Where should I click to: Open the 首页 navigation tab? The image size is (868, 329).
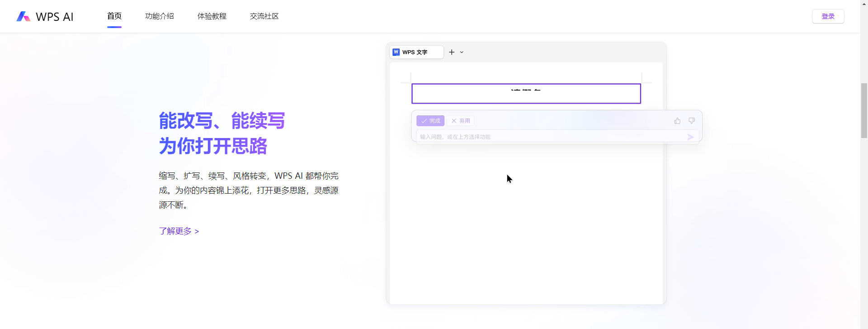click(114, 16)
